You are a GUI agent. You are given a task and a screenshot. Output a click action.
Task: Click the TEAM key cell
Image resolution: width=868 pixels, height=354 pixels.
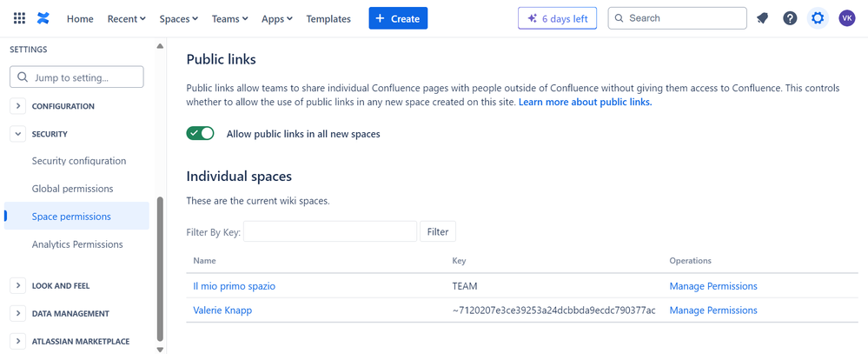pos(465,286)
